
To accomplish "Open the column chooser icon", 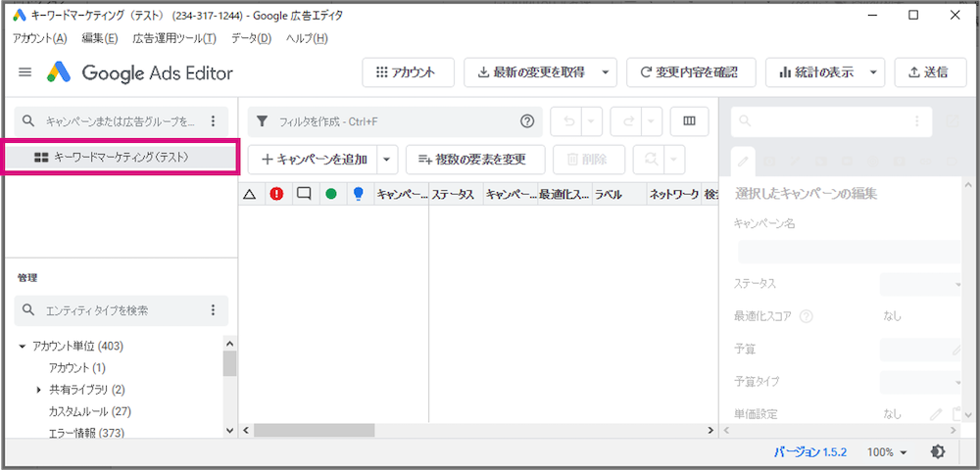I will coord(689,121).
